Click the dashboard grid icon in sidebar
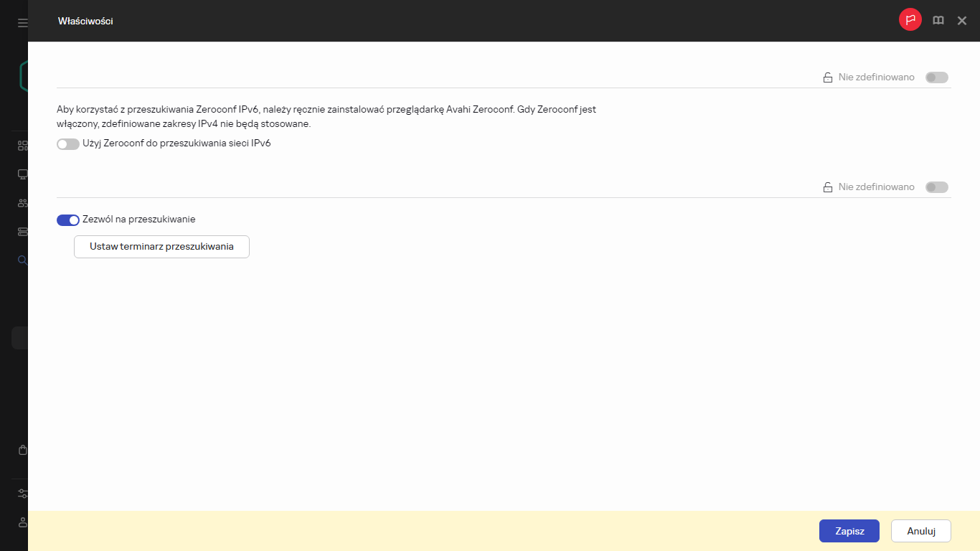Viewport: 980px width, 551px height. [22, 146]
